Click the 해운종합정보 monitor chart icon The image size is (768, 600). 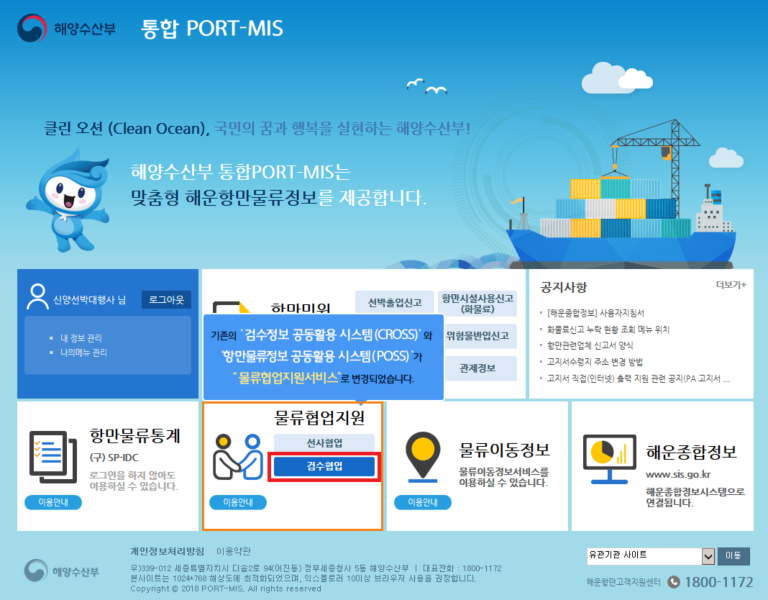[609, 459]
